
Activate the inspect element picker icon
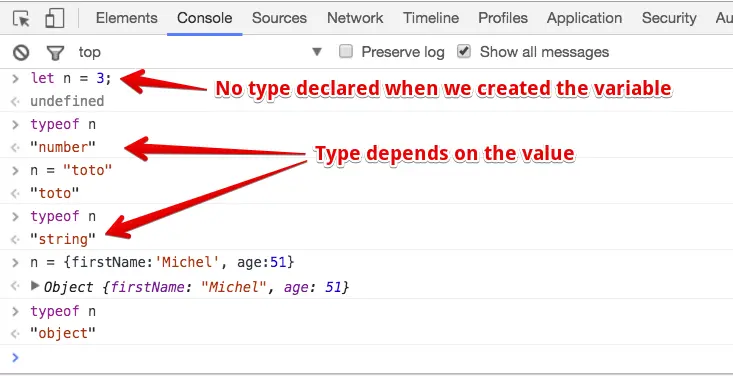point(22,19)
